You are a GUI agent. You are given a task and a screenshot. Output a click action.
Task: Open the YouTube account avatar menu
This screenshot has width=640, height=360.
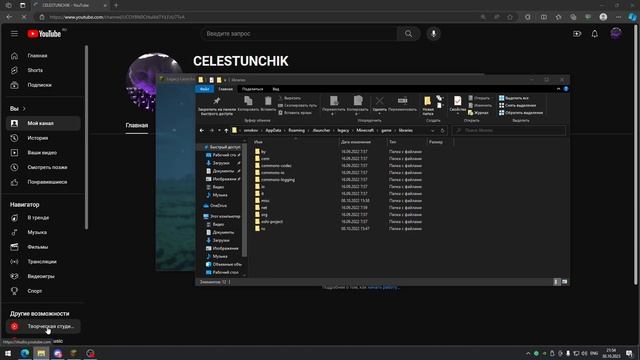click(616, 34)
